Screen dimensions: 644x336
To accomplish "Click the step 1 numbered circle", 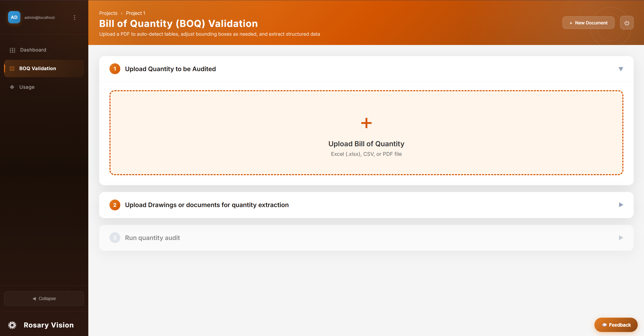I will tap(115, 69).
